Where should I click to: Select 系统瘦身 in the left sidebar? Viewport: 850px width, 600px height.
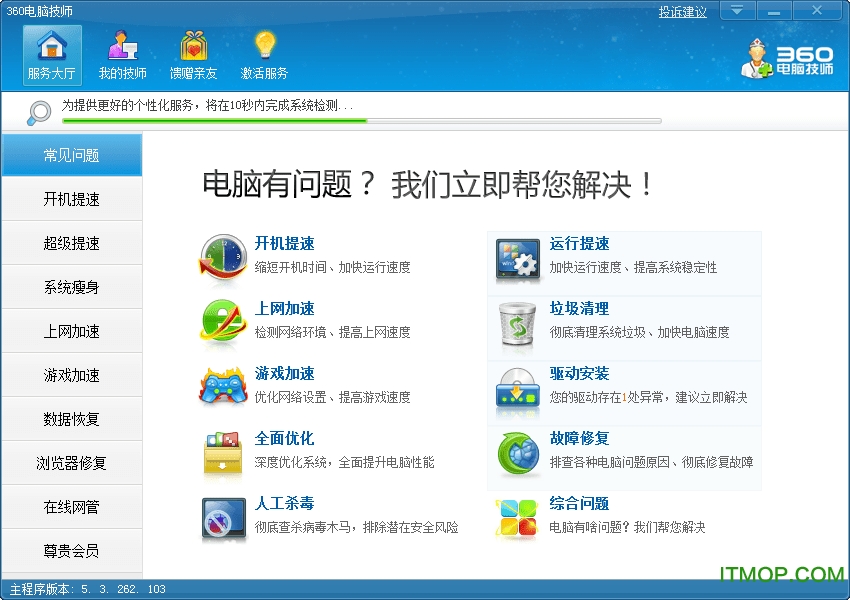71,287
